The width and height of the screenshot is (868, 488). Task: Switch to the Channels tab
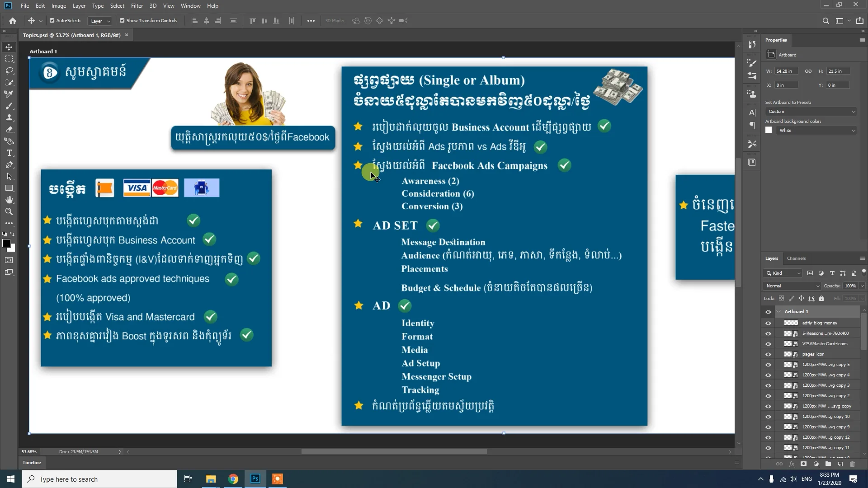point(796,258)
